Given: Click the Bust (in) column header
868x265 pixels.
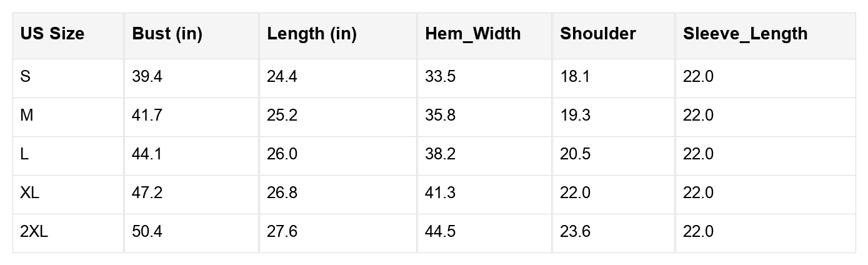Looking at the screenshot, I should [167, 34].
